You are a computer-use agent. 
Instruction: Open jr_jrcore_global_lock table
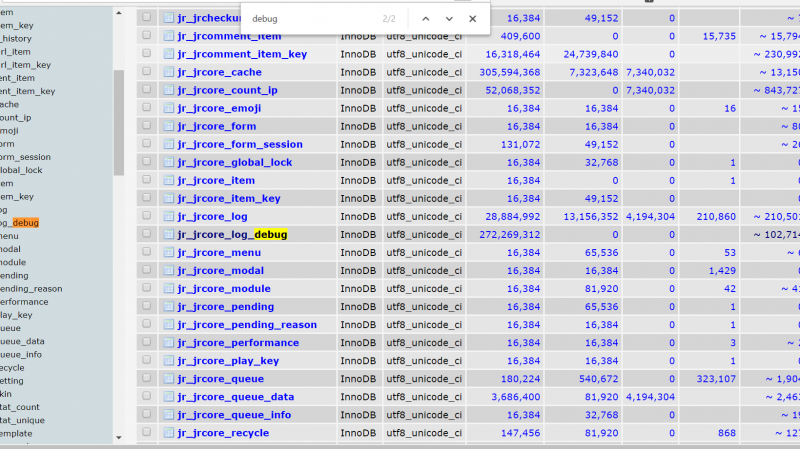(234, 162)
